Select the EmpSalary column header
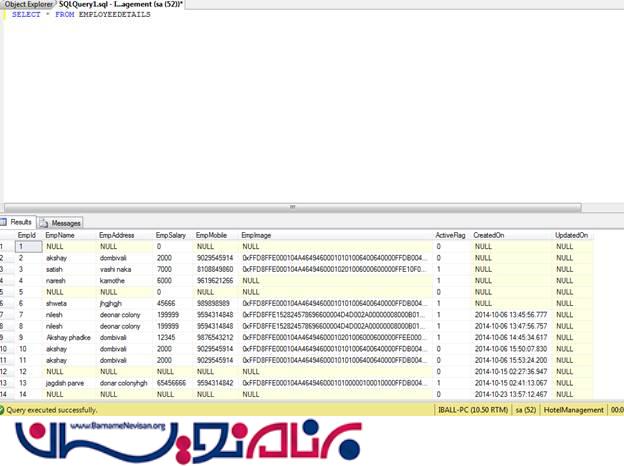 pyautogui.click(x=170, y=235)
